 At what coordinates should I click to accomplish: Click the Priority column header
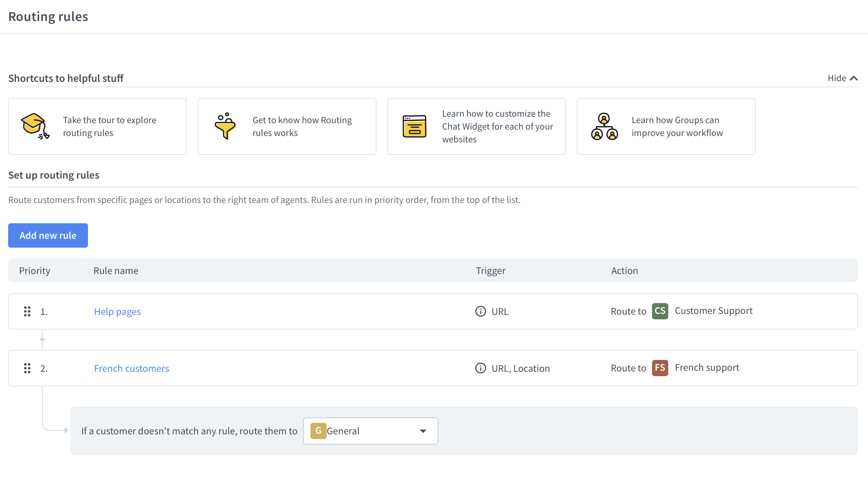[x=35, y=270]
